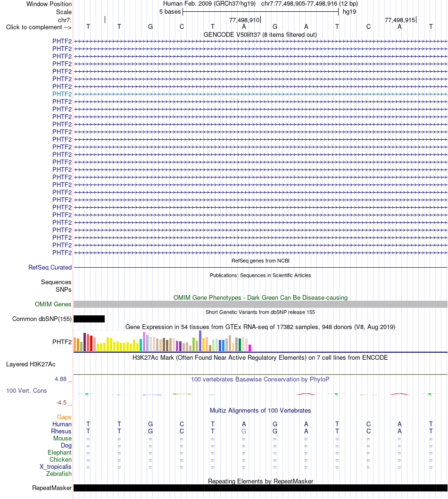Screen dimensions: 448x499
Task: Click the 77,498,915 coordinate marker
Action: 400,20
